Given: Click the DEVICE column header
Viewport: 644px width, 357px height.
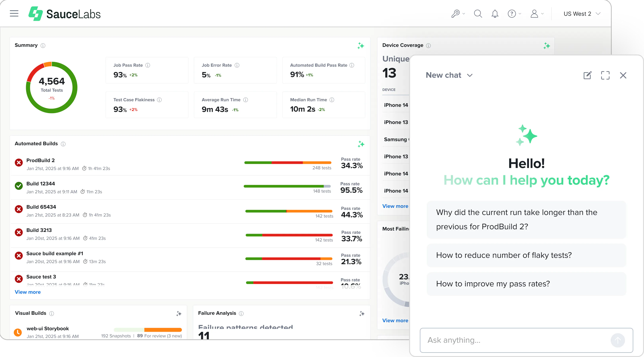Looking at the screenshot, I should click(389, 90).
